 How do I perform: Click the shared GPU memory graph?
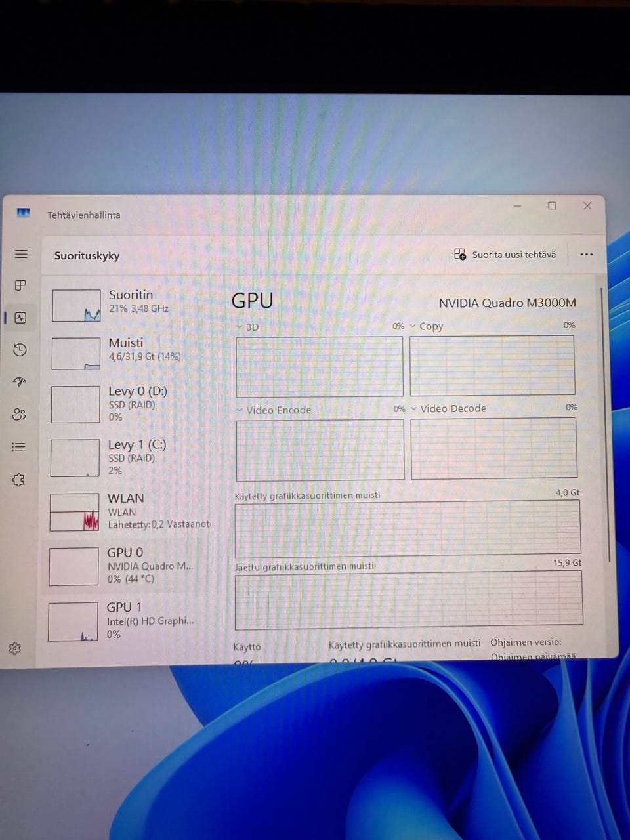(x=409, y=600)
